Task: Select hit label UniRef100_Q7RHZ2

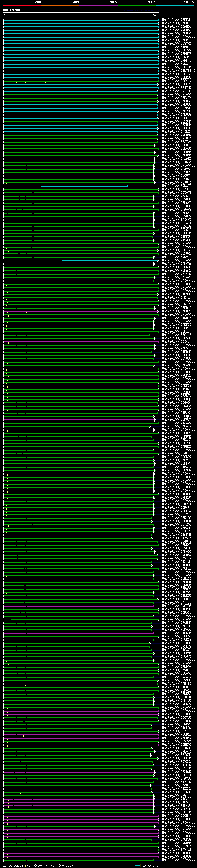Action: [x=177, y=447]
